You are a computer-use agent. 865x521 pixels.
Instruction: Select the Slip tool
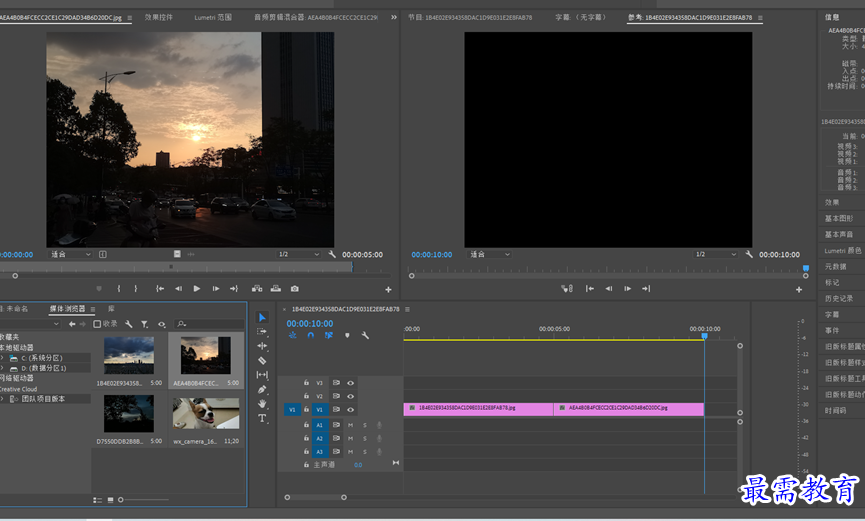coord(262,375)
